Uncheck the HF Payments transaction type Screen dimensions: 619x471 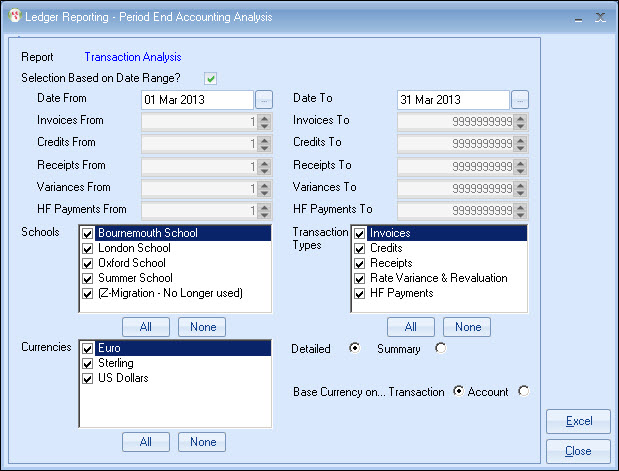tap(360, 293)
